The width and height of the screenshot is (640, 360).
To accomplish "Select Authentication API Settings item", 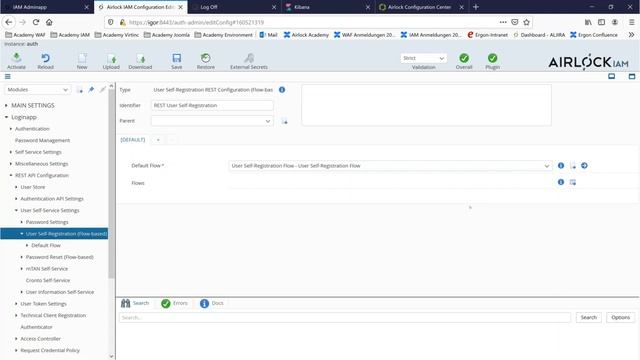I will 52,199.
